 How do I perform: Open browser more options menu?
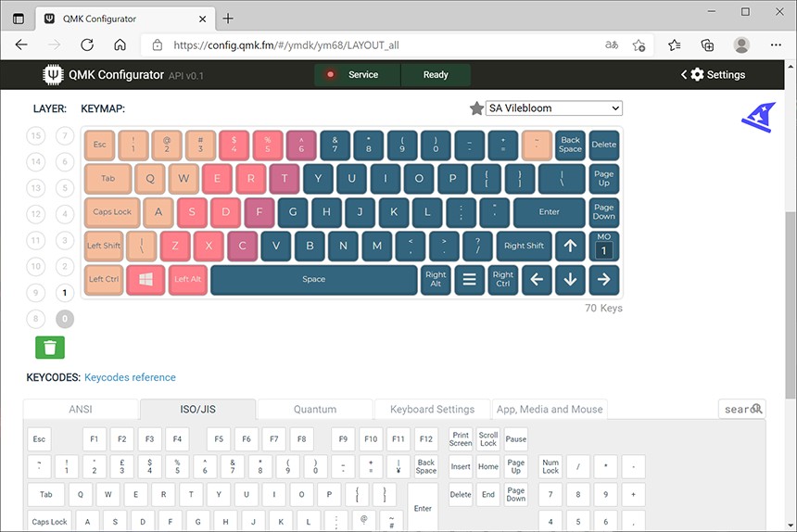776,45
